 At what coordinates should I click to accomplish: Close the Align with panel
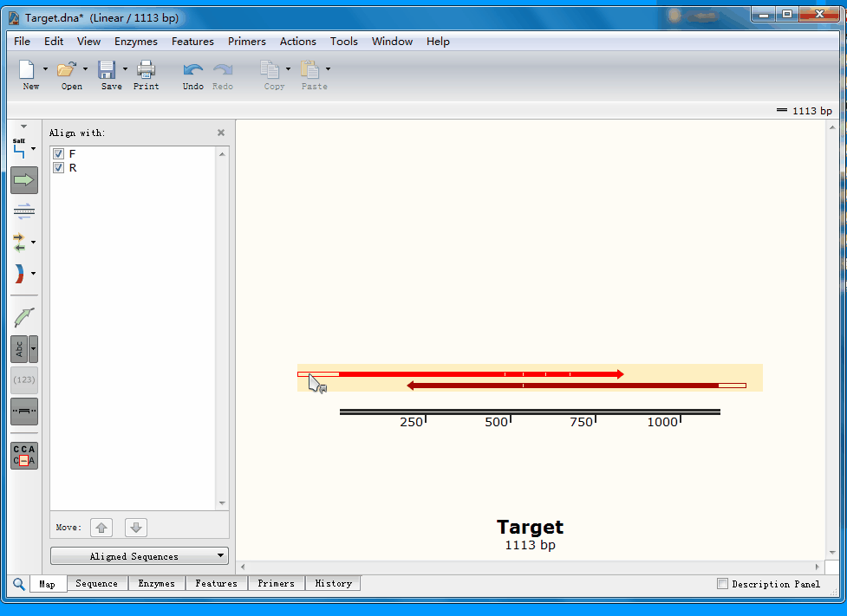[x=221, y=133]
